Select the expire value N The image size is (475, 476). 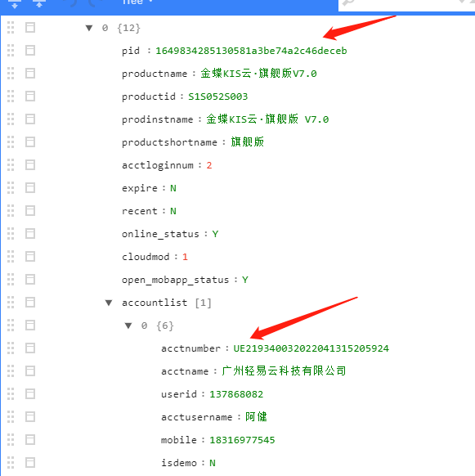(173, 188)
